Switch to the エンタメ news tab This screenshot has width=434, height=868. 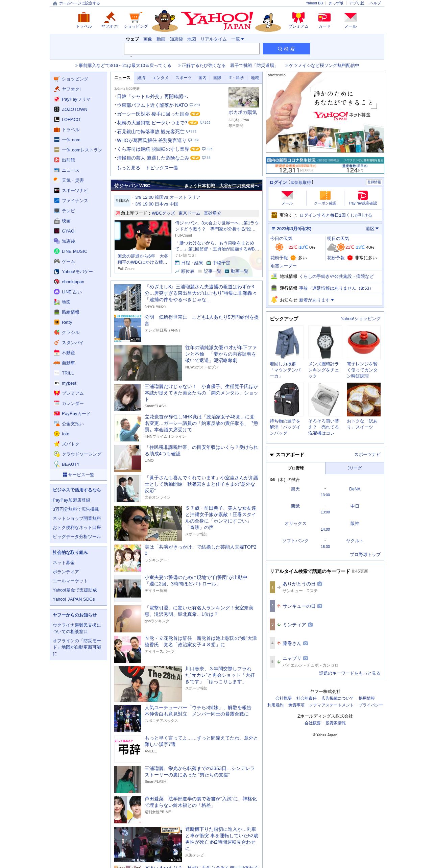(160, 78)
